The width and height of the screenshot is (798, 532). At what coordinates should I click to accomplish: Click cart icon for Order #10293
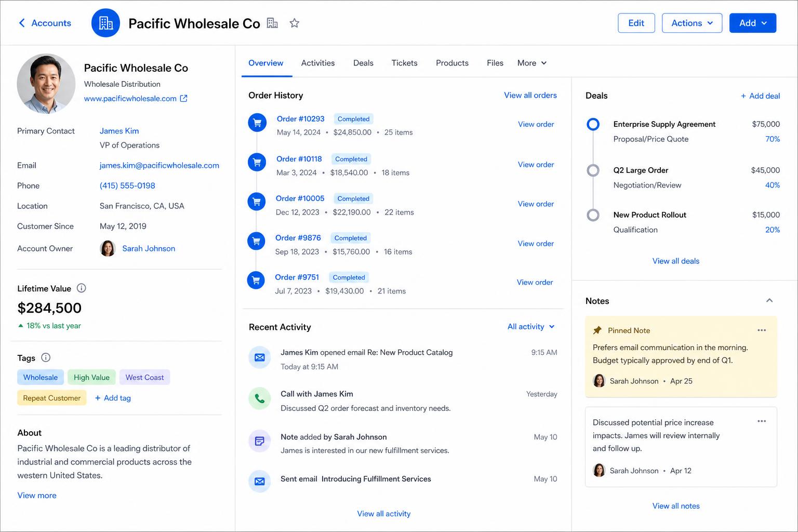(257, 123)
